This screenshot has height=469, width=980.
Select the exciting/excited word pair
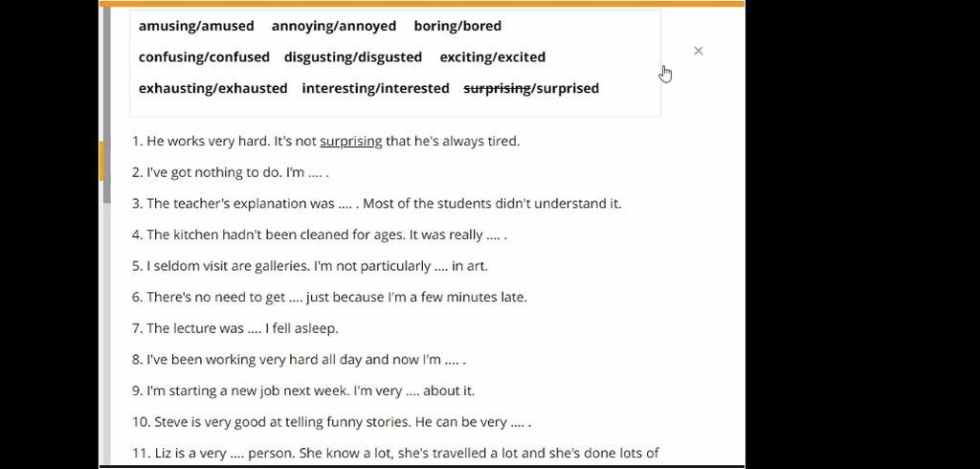[492, 57]
